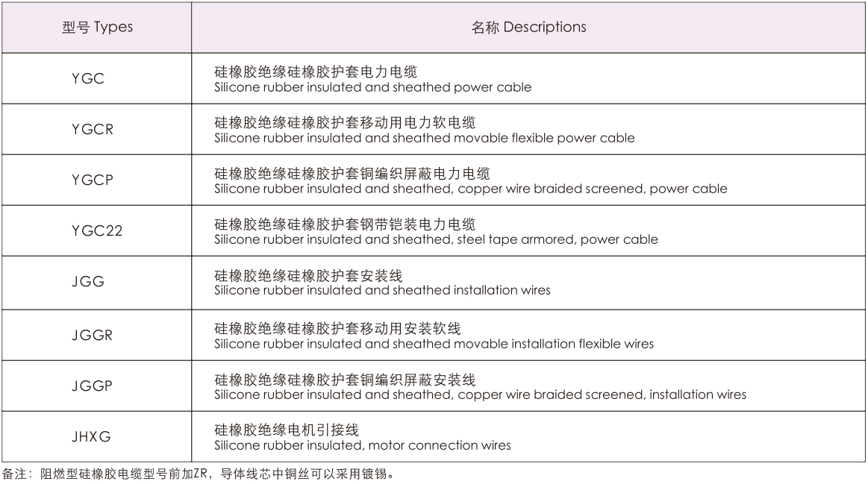Click the 'movable flexible power cable' description
This screenshot has width=868, height=484.
coord(424,139)
